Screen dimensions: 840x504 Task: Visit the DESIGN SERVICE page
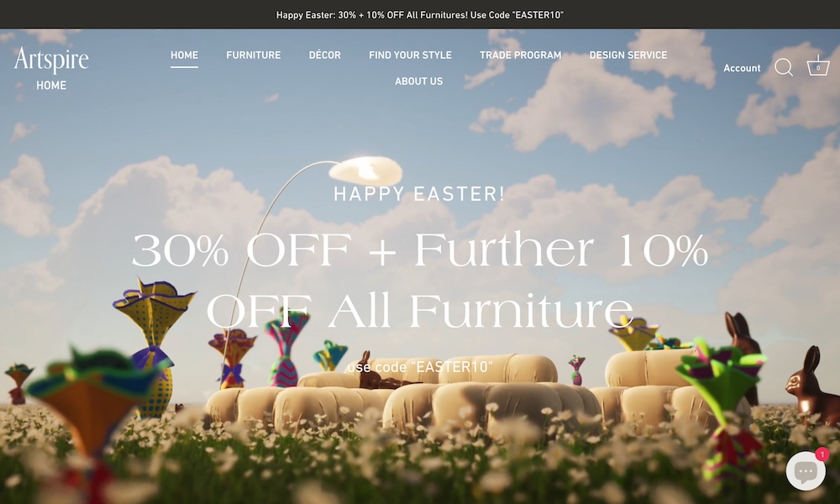pos(628,55)
